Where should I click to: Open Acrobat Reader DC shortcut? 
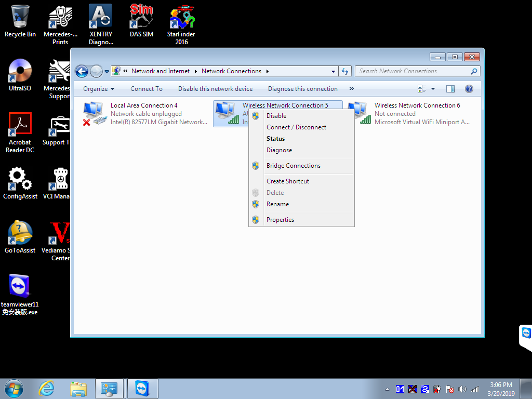coord(20,132)
